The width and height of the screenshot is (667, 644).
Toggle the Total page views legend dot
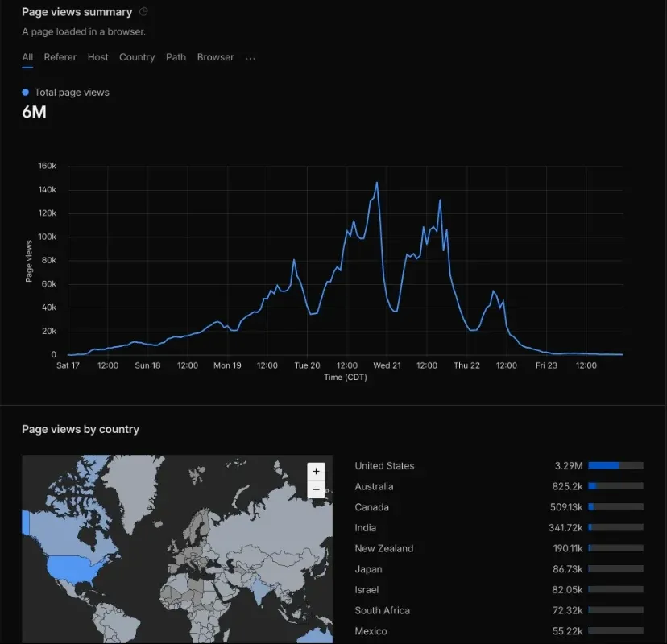coord(26,93)
